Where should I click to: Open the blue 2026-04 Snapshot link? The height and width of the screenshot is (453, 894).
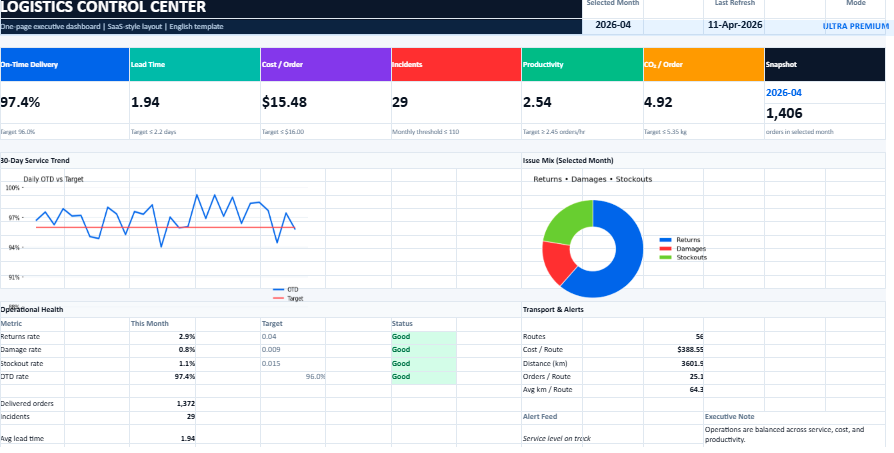click(784, 93)
